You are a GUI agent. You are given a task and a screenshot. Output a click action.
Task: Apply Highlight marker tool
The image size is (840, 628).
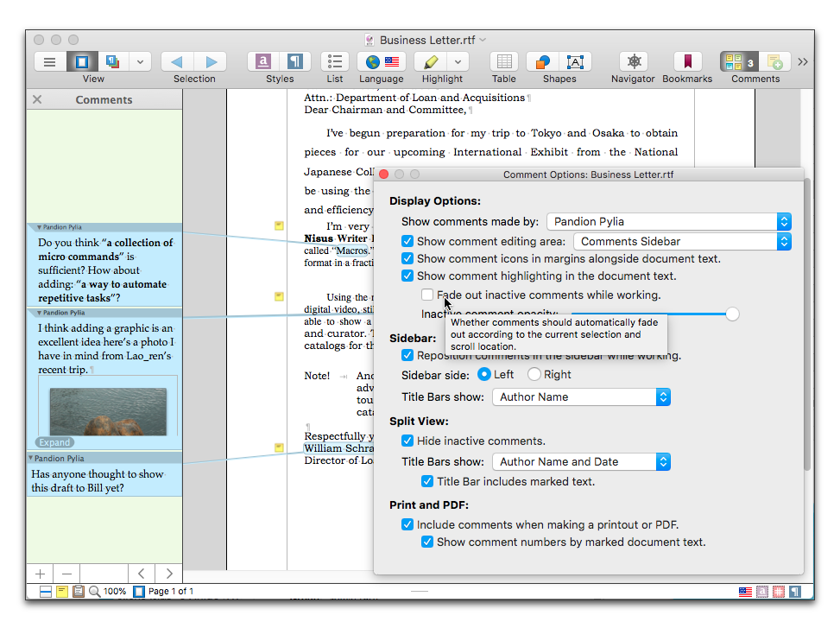pos(431,62)
